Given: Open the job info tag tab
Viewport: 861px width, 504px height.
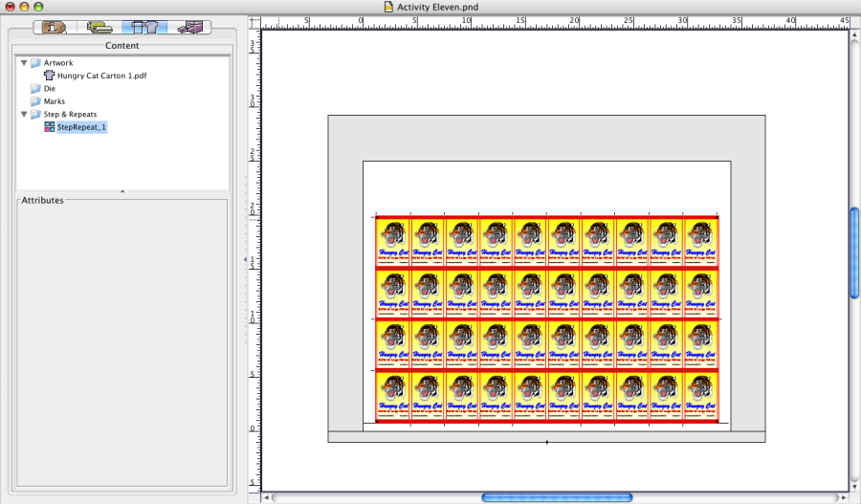Looking at the screenshot, I should click(55, 27).
